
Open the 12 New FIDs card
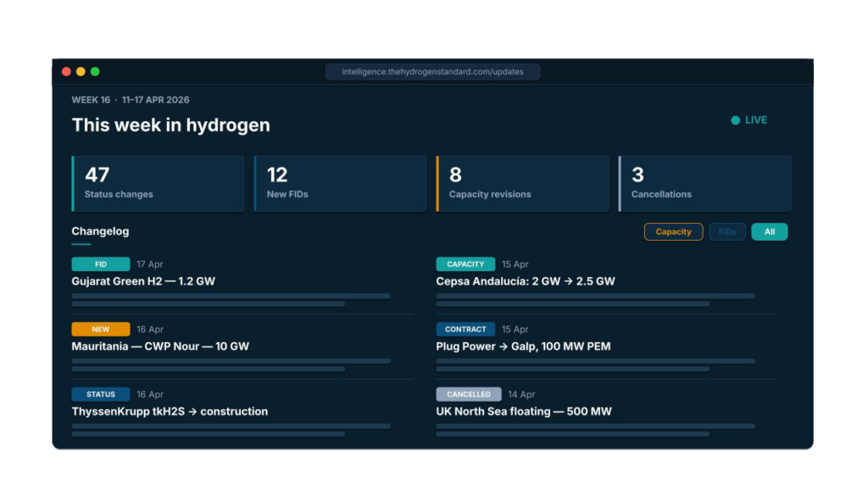pos(340,183)
